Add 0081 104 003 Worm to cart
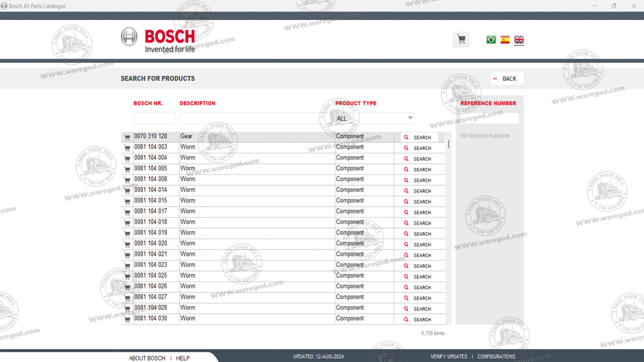This screenshot has height=362, width=644. (127, 148)
